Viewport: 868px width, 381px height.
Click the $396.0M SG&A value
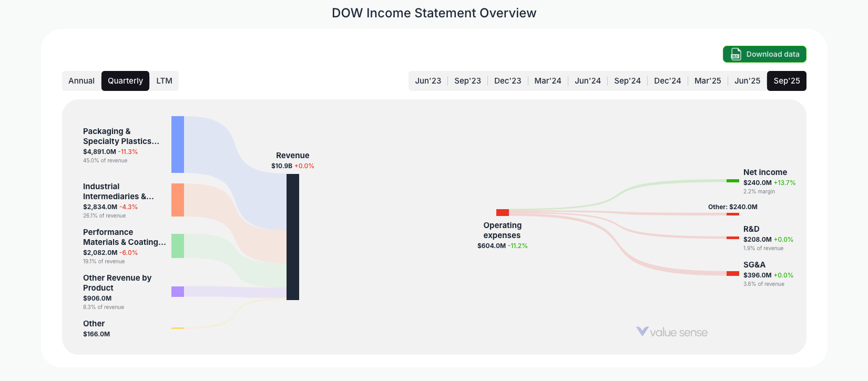point(758,275)
